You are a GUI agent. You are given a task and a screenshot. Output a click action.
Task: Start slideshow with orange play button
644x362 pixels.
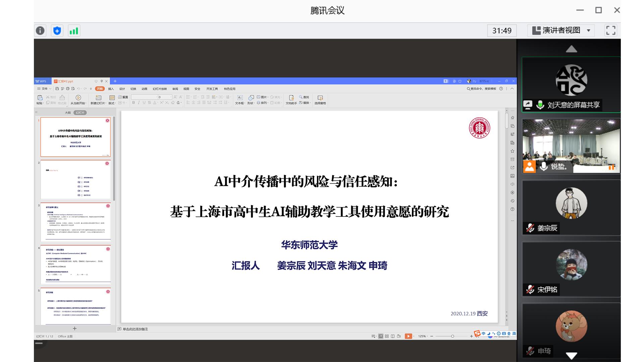(x=408, y=336)
